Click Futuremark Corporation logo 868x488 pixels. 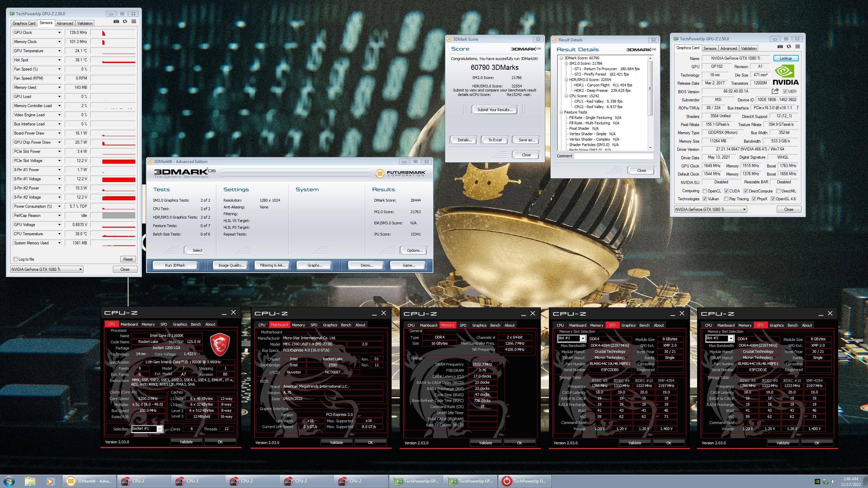click(400, 174)
